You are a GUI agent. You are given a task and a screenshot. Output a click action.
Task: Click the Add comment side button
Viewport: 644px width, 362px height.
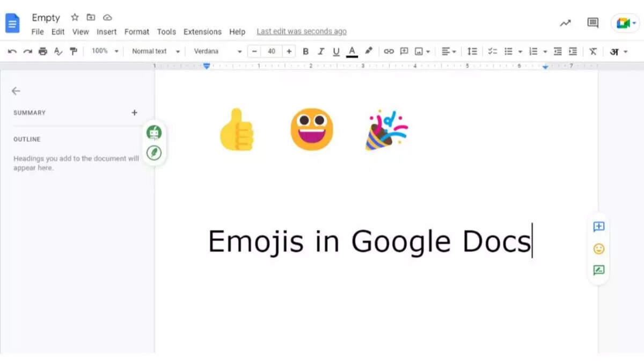(599, 227)
